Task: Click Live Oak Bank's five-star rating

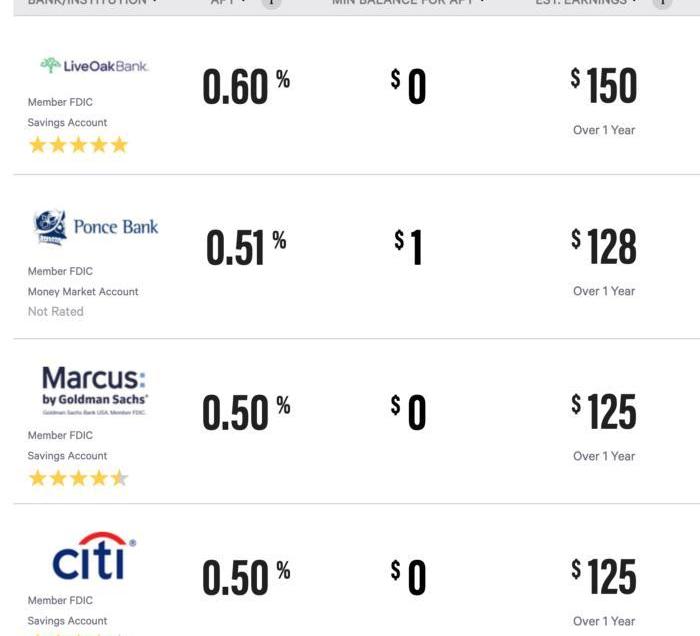Action: [78, 145]
